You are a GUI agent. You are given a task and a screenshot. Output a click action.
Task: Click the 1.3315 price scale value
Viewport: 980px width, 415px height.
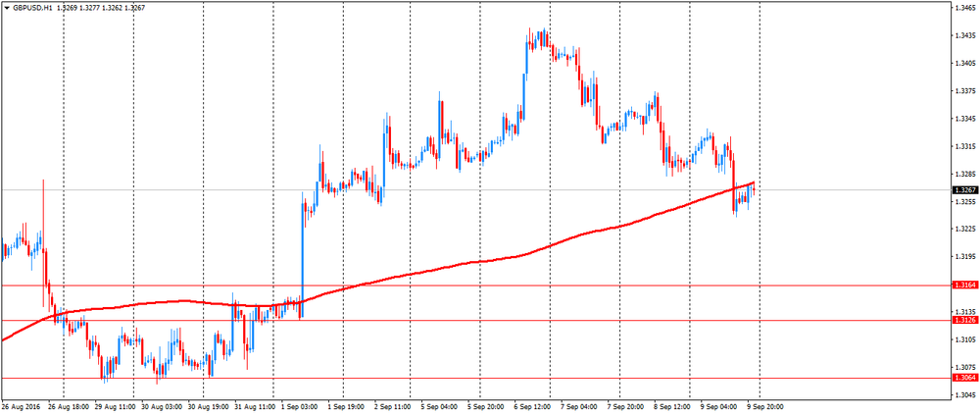point(963,146)
